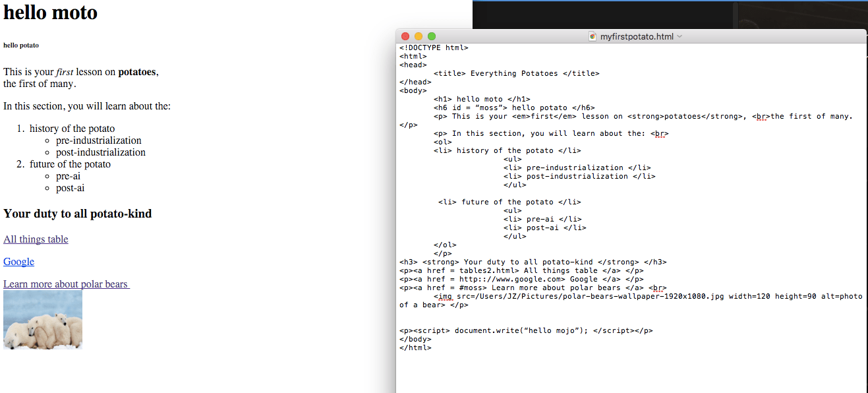Click the hello moto heading on the page
The image size is (868, 393).
click(x=51, y=12)
